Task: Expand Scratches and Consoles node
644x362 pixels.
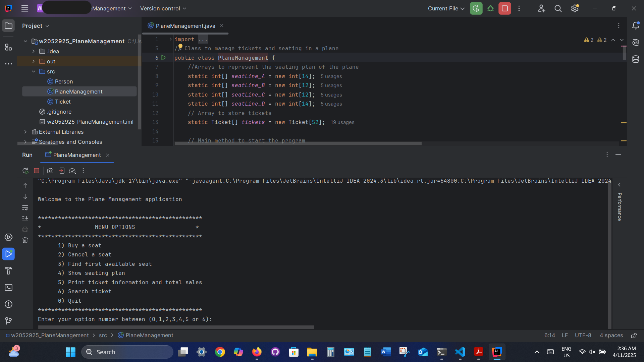Action: [x=25, y=142]
